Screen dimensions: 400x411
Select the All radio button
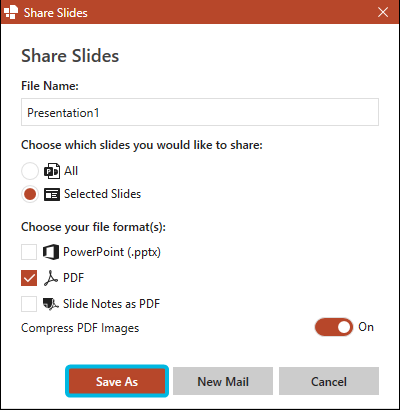pos(30,171)
